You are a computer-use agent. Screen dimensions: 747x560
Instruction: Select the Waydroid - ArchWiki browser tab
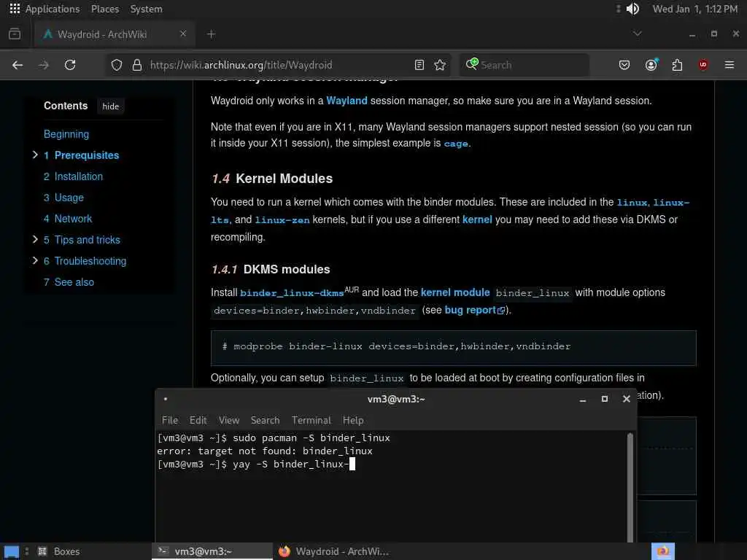(x=115, y=34)
